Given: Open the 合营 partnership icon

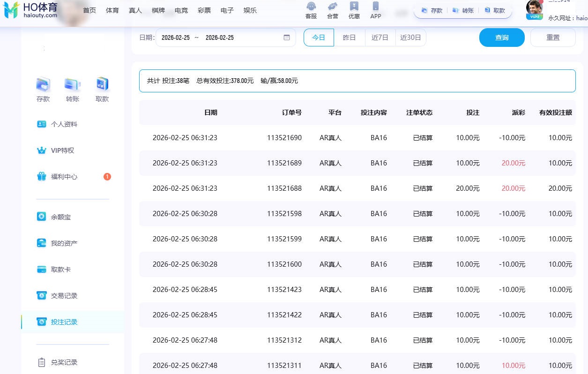Looking at the screenshot, I should [x=332, y=7].
